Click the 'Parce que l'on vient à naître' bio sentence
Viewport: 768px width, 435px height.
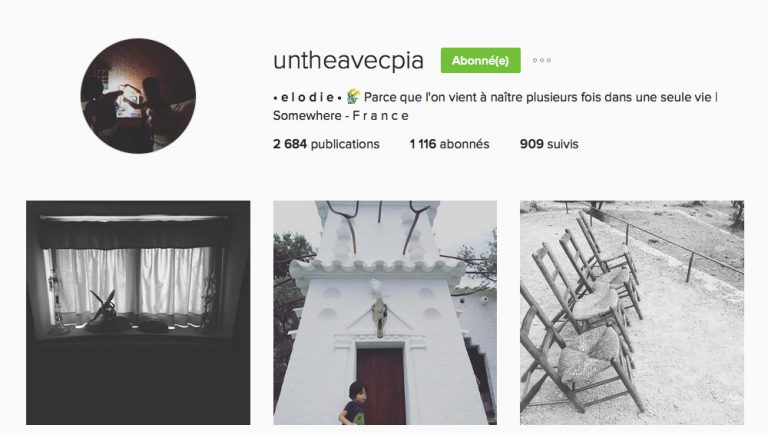pos(541,97)
